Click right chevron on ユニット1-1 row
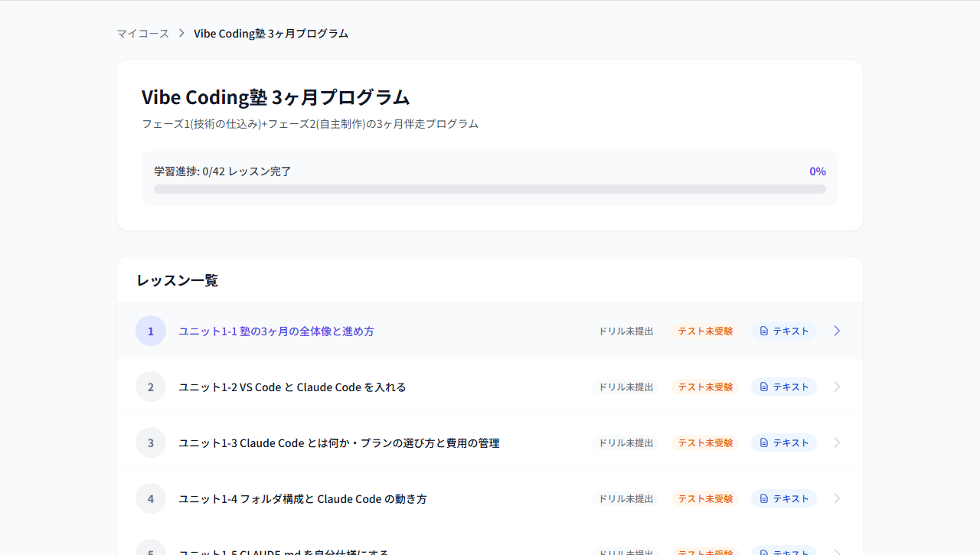Screen dimensions: 980x555 tap(837, 331)
